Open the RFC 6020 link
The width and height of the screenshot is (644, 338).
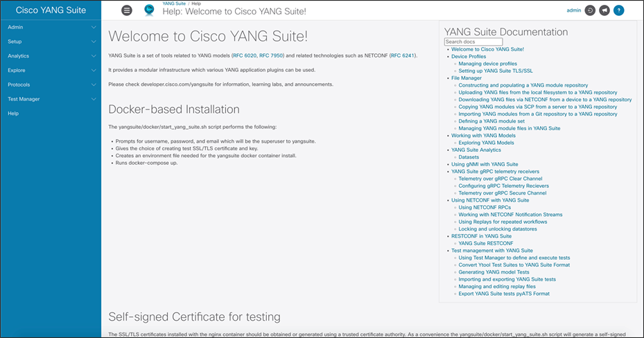pos(245,55)
